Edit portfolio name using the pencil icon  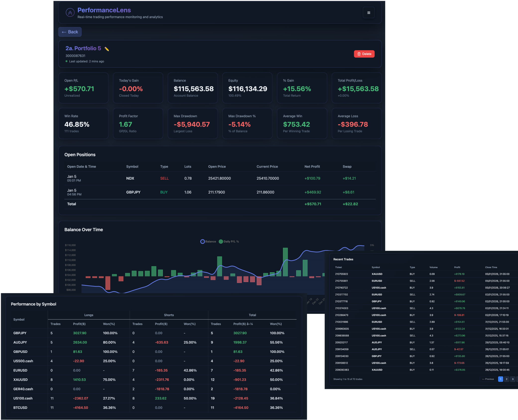pos(107,48)
